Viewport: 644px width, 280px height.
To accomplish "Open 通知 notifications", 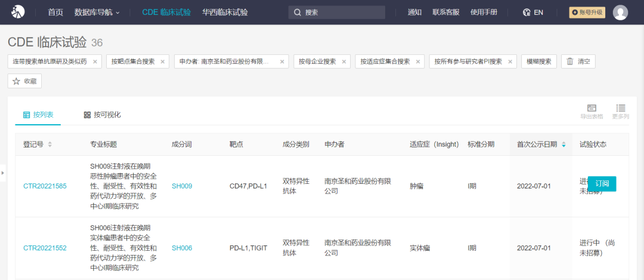I will [414, 13].
